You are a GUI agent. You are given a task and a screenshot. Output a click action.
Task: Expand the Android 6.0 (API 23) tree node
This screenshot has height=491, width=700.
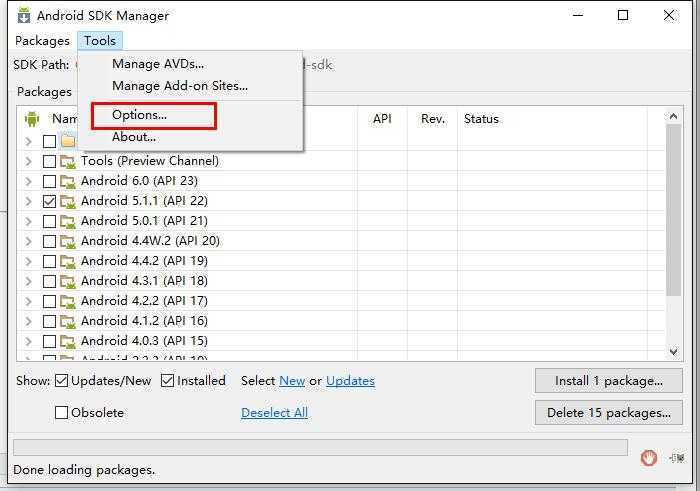[x=28, y=181]
